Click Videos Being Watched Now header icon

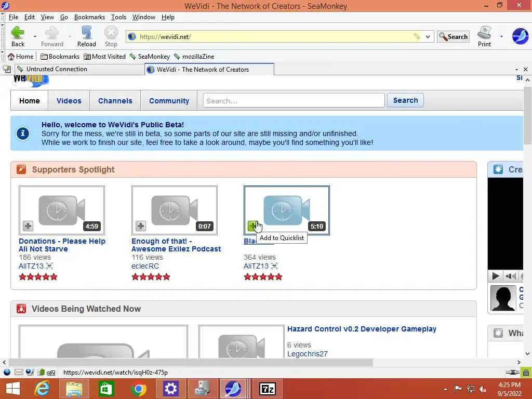[x=21, y=309]
